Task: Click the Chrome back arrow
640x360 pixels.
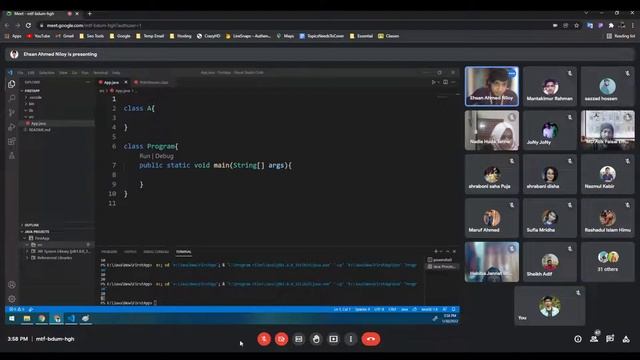Action: tap(7, 25)
